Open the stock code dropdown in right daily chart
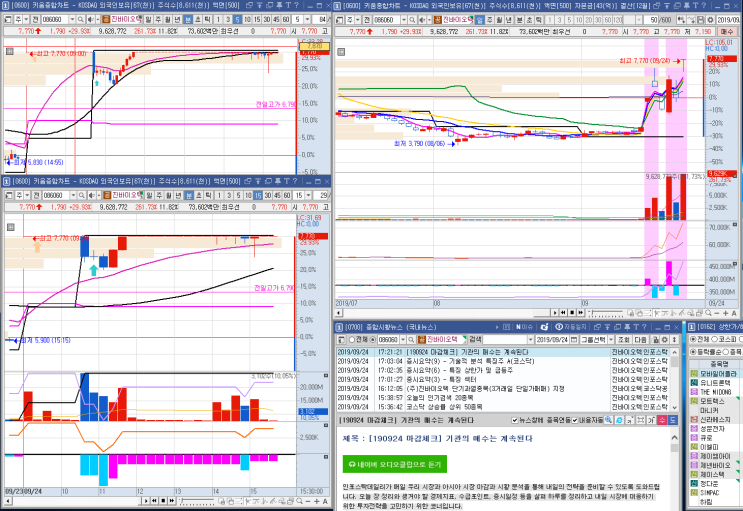Image resolution: width=743 pixels, height=511 pixels. (404, 20)
